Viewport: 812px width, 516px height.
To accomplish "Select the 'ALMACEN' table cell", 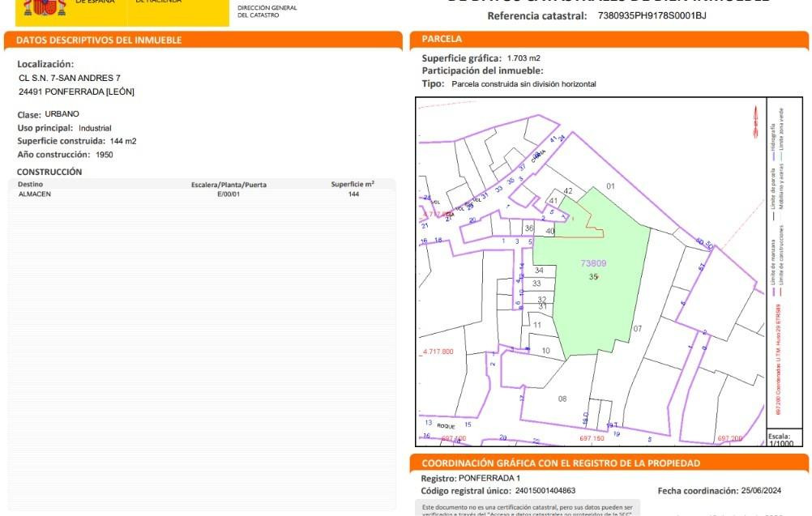I will click(35, 194).
